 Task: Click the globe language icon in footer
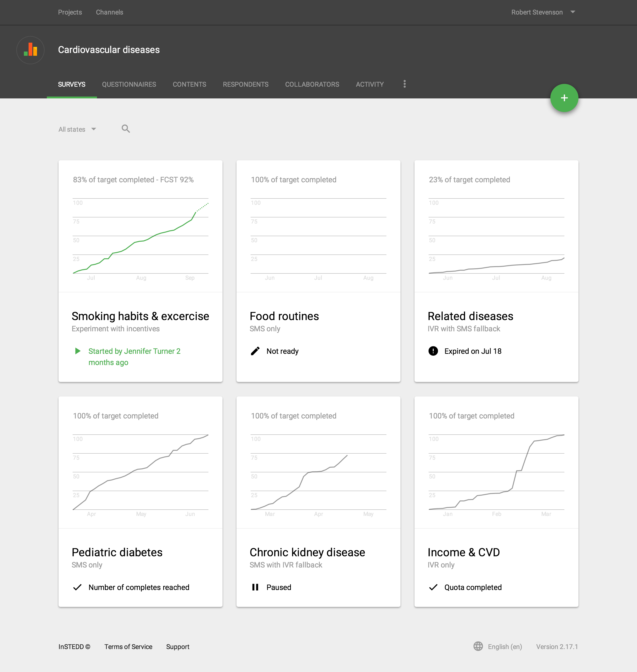(478, 646)
